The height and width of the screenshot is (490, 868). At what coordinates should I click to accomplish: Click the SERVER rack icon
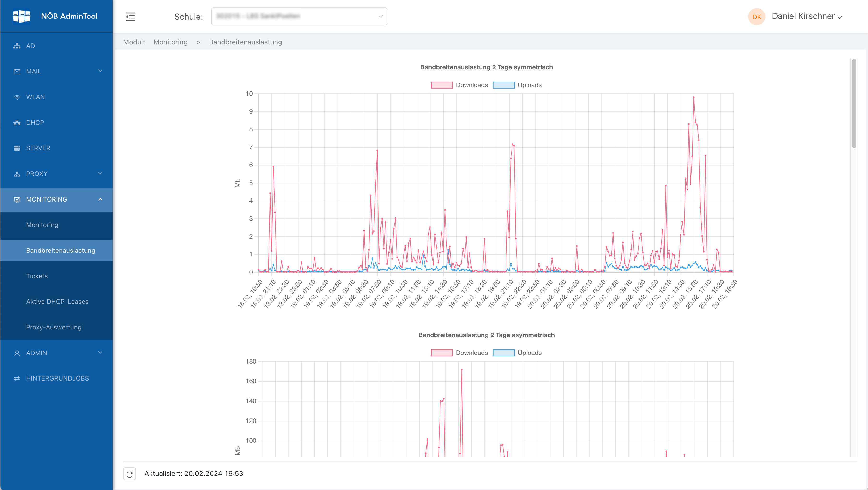tap(17, 148)
